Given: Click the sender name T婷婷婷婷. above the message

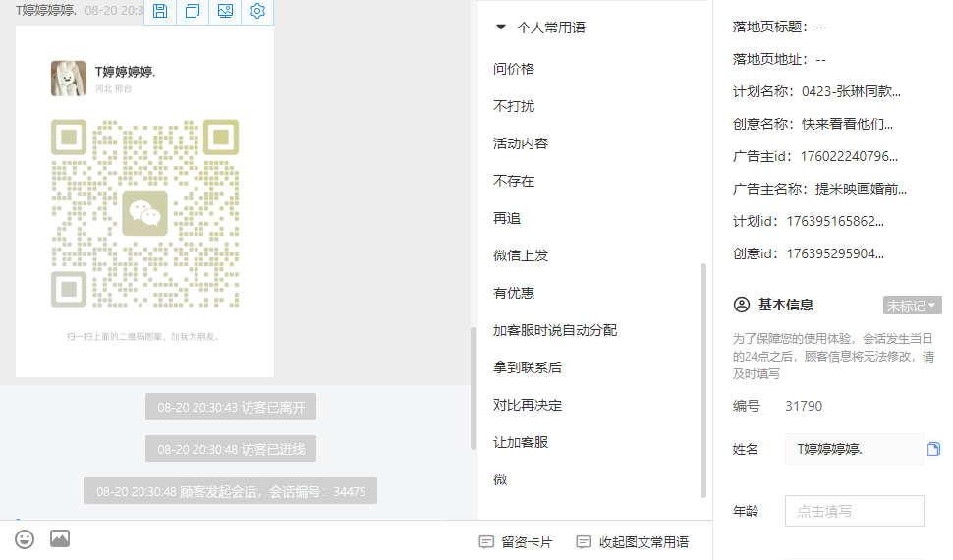Looking at the screenshot, I should click(46, 11).
